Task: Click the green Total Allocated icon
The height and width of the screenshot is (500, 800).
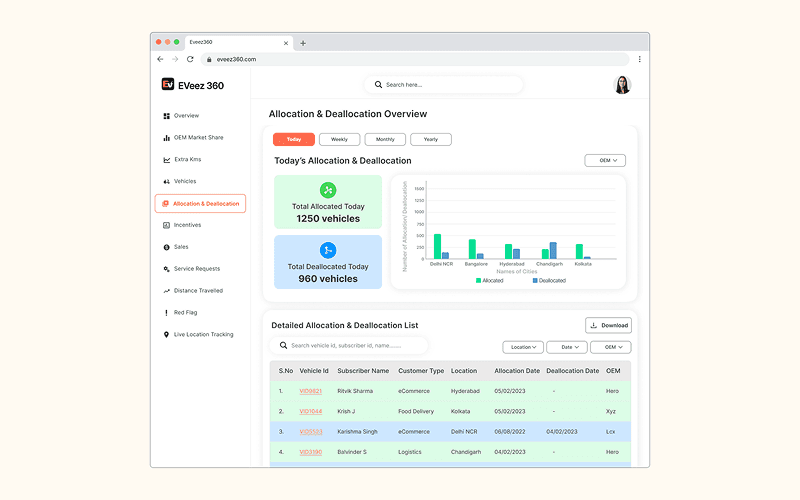Action: (328, 190)
